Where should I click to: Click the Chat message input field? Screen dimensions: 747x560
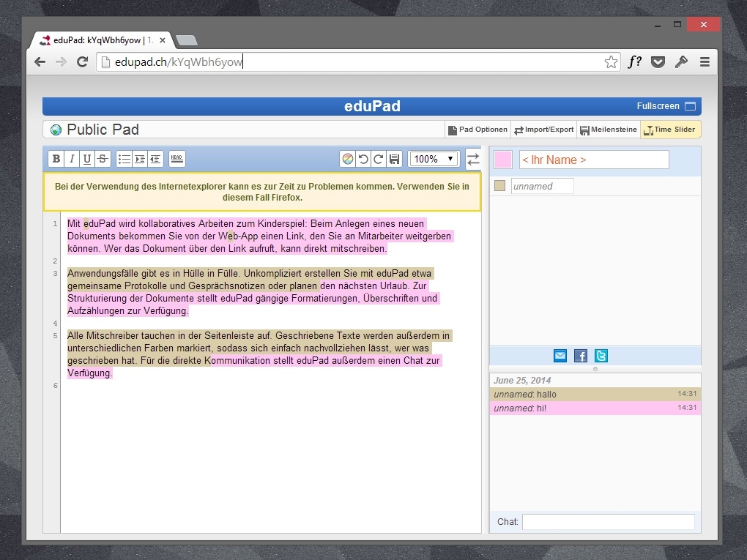[608, 522]
